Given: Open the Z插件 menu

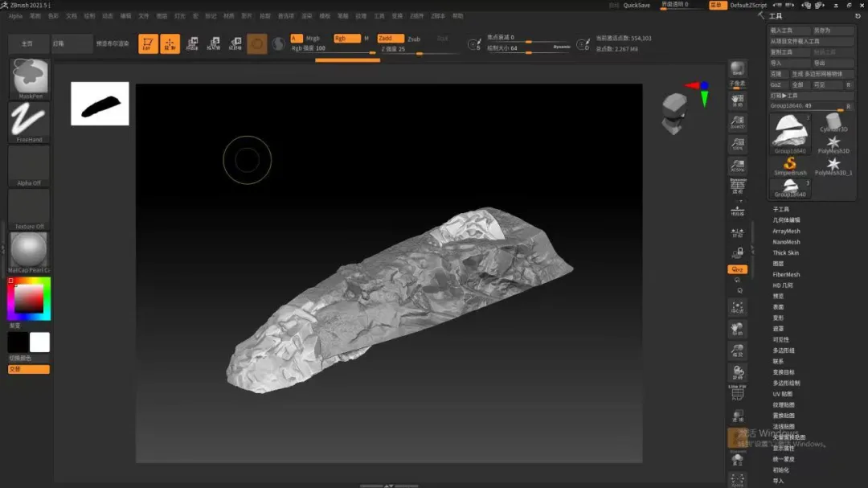Looking at the screenshot, I should click(416, 16).
